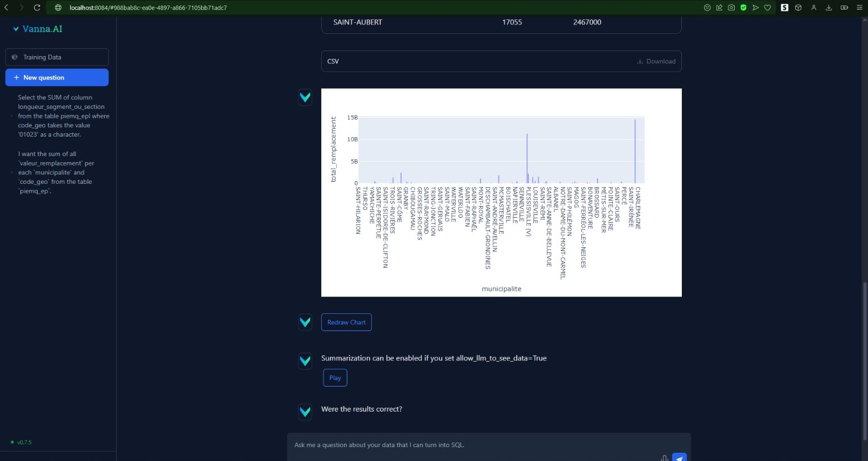Open the extensions cube icon
Image resolution: width=868 pixels, height=461 pixels.
click(x=798, y=8)
